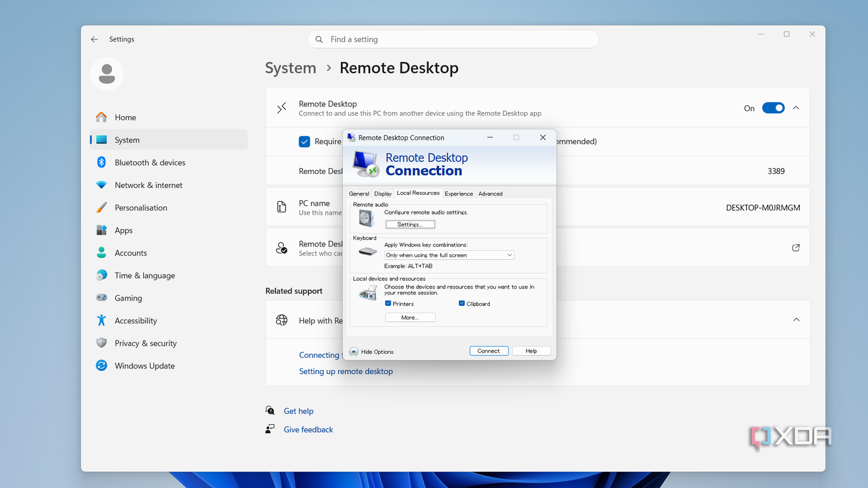Open the Network & internet Wi-Fi icon
Viewport: 868px width, 488px height.
click(101, 185)
